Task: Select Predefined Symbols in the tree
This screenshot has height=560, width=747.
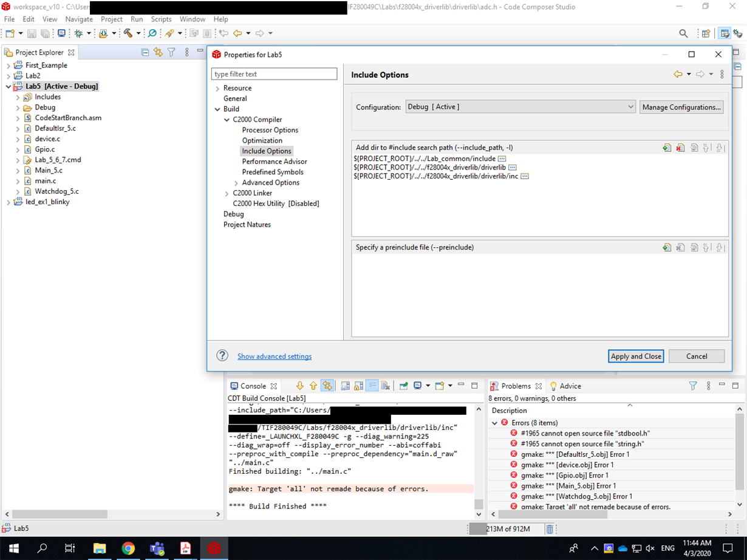Action: tap(273, 172)
